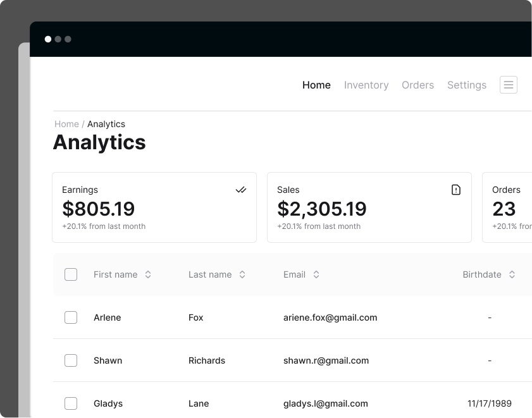Click the Home breadcrumb link
This screenshot has height=418, width=532.
(x=66, y=124)
